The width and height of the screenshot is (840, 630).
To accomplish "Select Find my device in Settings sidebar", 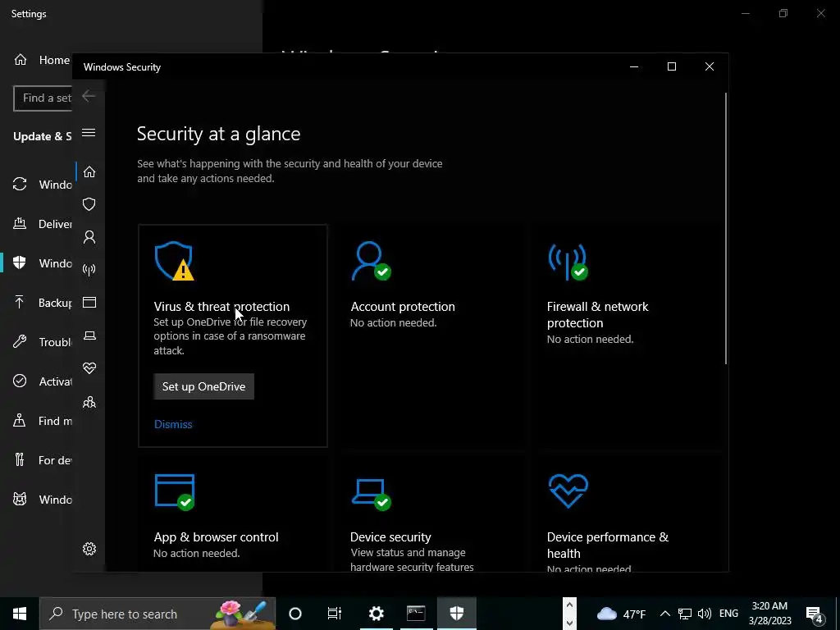I will 42,421.
